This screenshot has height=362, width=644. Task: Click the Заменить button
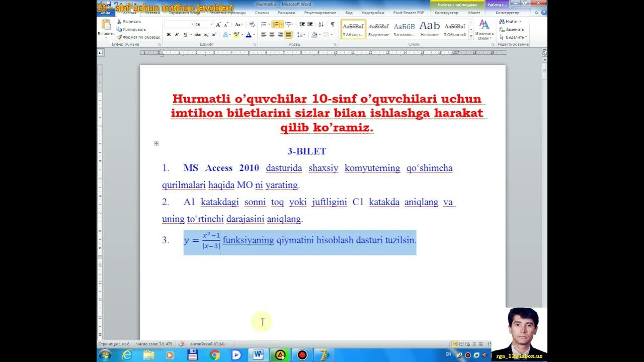[511, 29]
